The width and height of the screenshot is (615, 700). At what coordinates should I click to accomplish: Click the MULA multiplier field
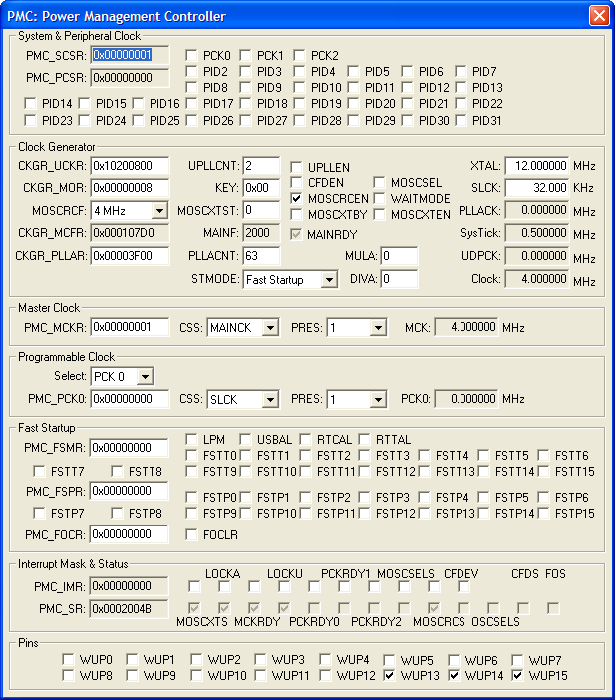pyautogui.click(x=399, y=256)
